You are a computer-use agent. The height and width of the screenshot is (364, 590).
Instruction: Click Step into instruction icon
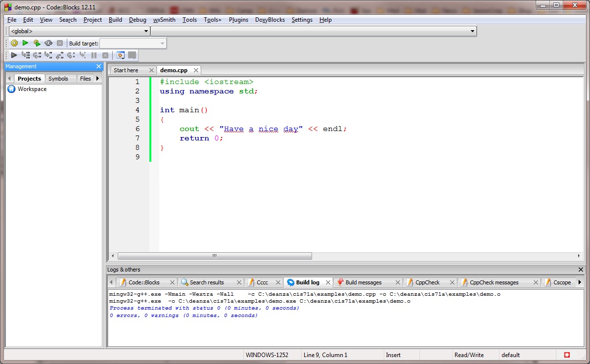pos(83,55)
